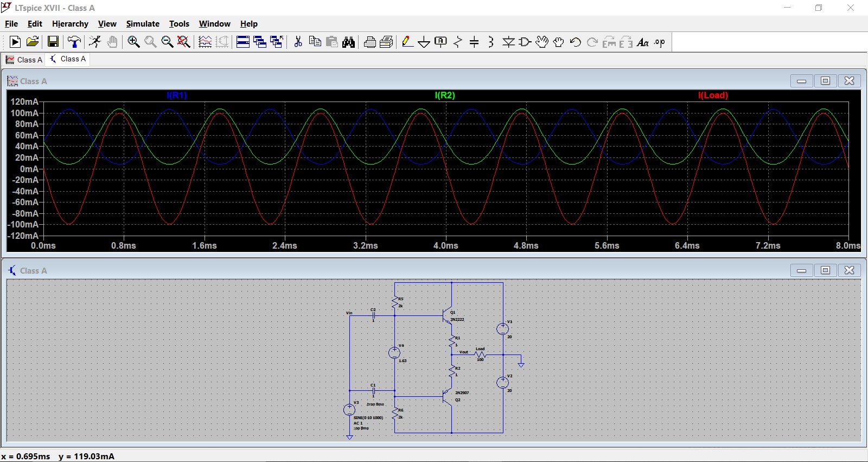The image size is (868, 462).
Task: Click the Load resistor in schematic
Action: point(480,355)
